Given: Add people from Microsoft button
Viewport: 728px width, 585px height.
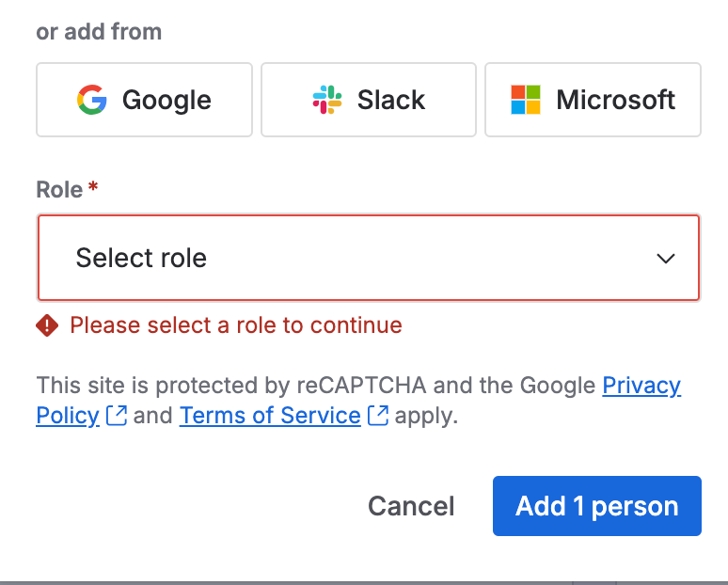Looking at the screenshot, I should [x=593, y=100].
